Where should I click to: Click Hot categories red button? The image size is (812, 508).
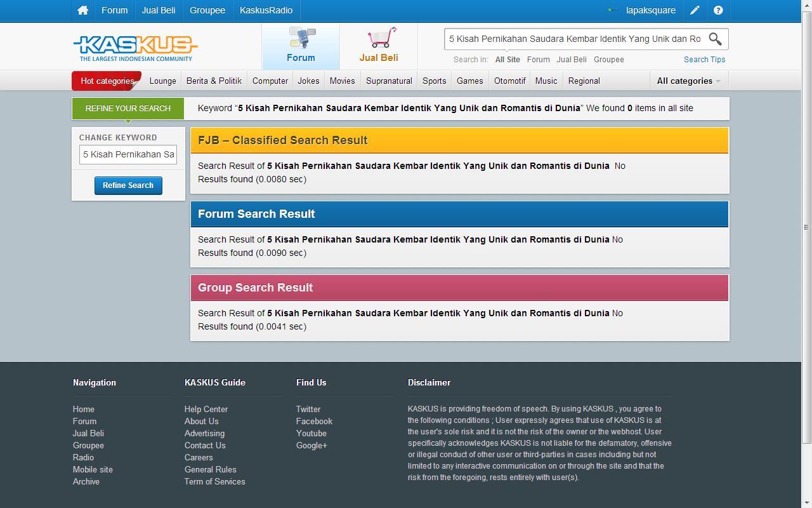coord(107,81)
